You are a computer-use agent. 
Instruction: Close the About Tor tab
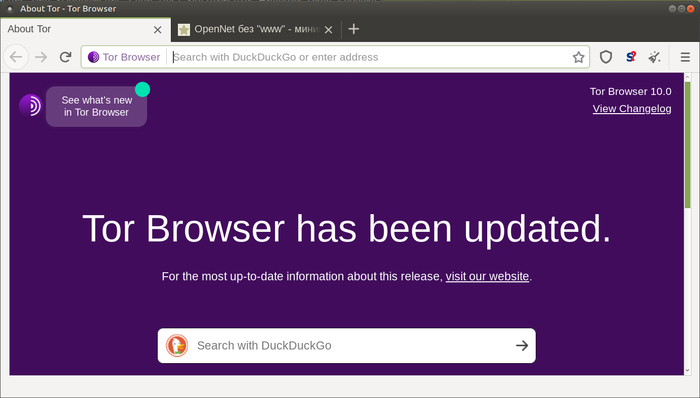(x=158, y=30)
